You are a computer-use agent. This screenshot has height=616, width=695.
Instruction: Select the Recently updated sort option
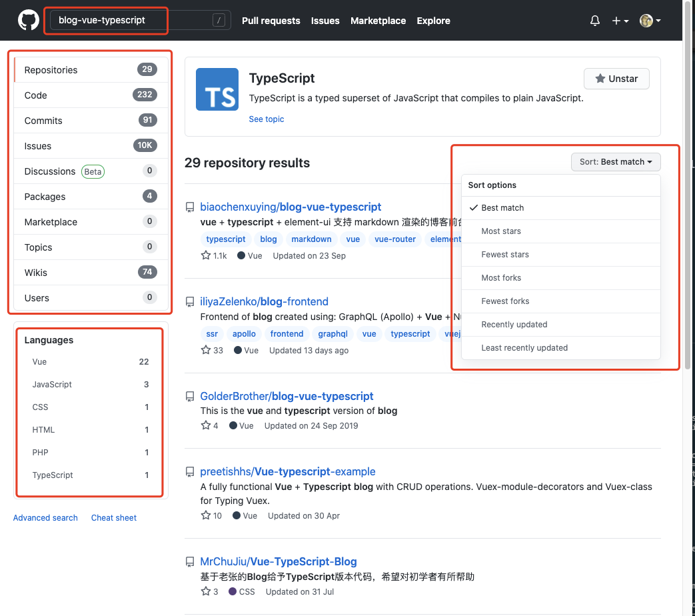514,324
